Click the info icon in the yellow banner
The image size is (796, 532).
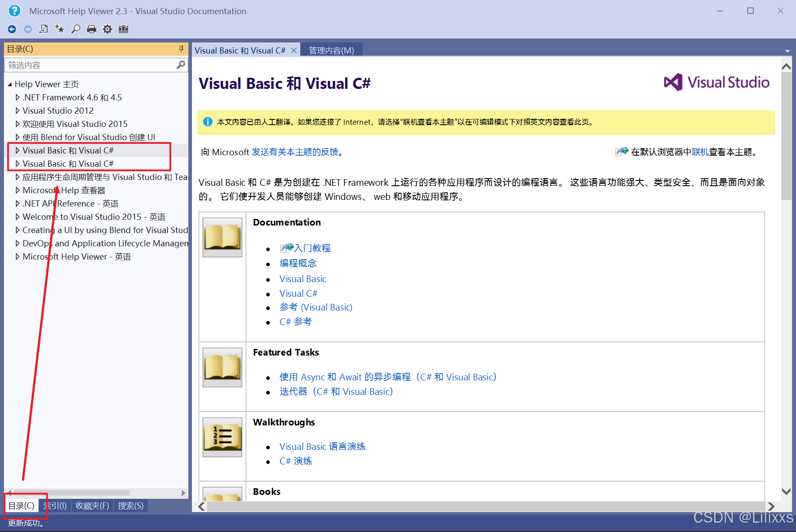pos(207,122)
